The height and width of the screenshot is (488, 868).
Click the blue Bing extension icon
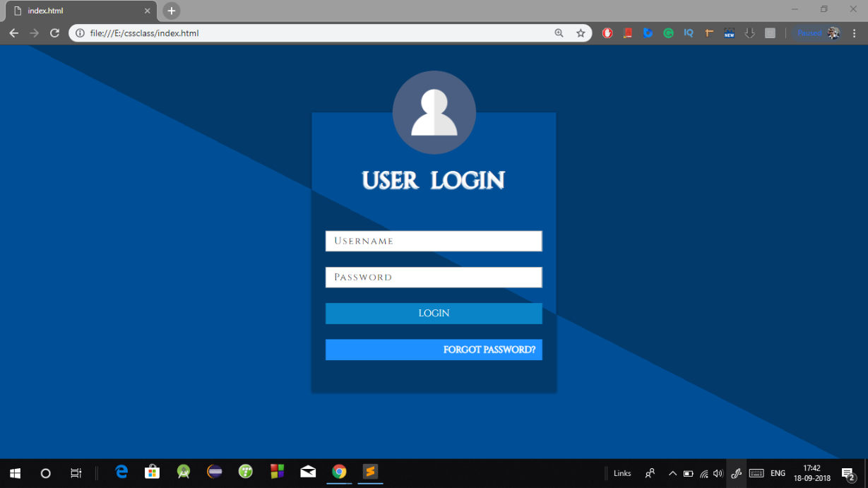click(648, 32)
